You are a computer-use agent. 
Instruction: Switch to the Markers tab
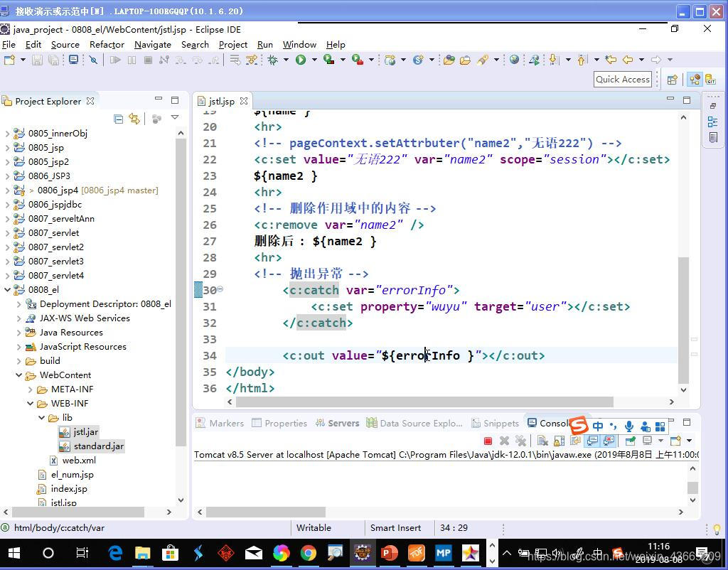click(220, 424)
